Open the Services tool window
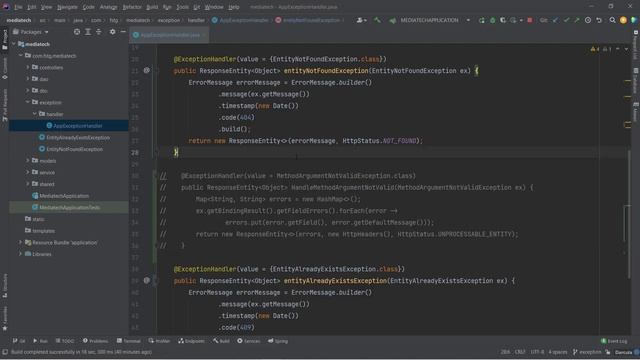This screenshot has height=360, width=640. tap(249, 341)
